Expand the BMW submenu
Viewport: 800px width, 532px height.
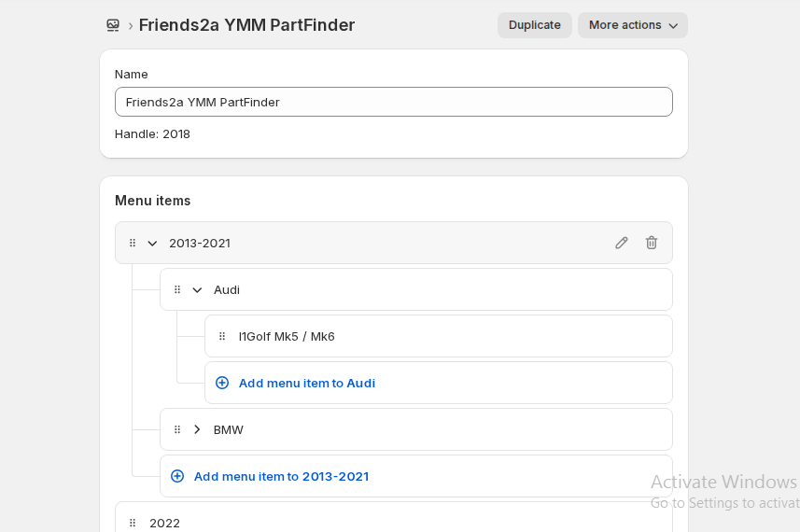[197, 429]
